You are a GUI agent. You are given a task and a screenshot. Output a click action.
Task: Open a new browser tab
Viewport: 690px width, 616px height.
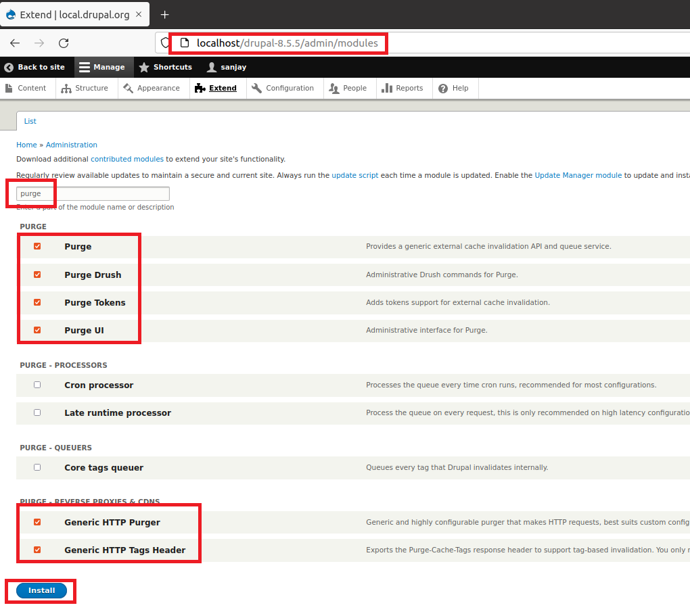pyautogui.click(x=164, y=15)
